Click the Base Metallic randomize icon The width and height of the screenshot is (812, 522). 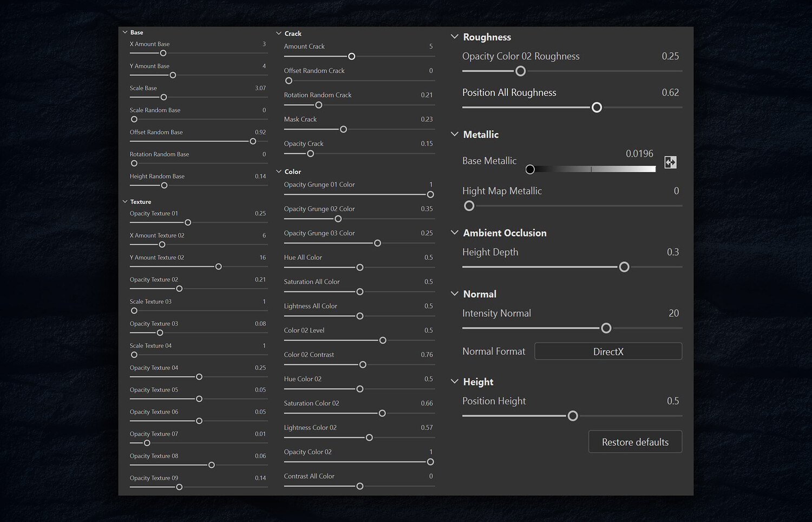coord(670,162)
